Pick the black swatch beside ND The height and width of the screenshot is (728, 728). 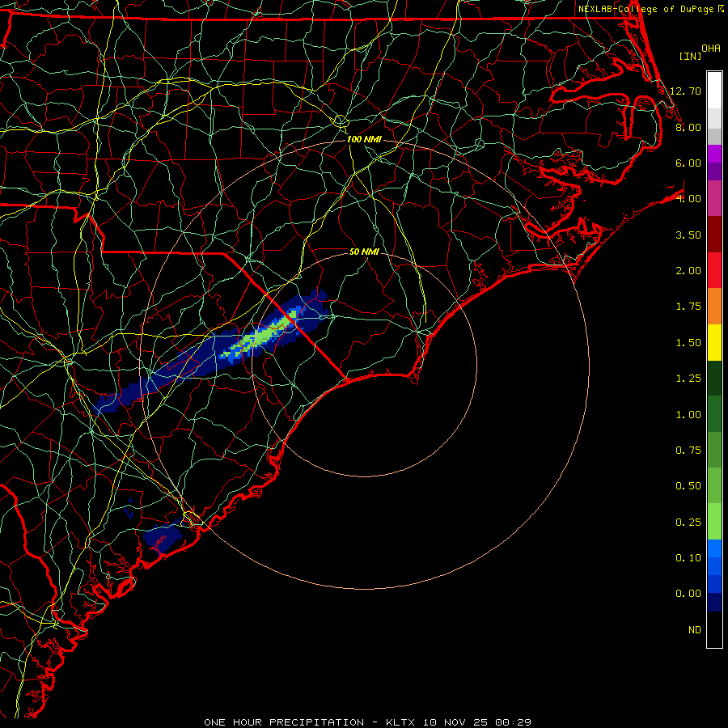point(714,629)
